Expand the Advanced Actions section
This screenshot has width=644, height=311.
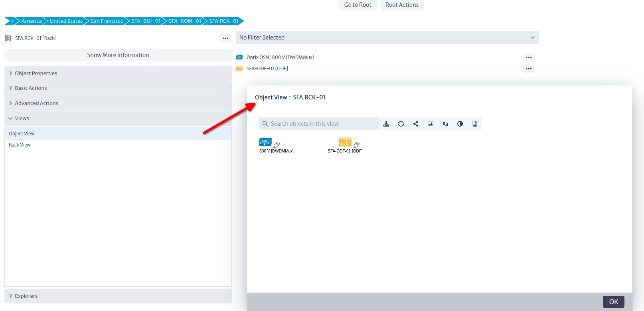[36, 103]
